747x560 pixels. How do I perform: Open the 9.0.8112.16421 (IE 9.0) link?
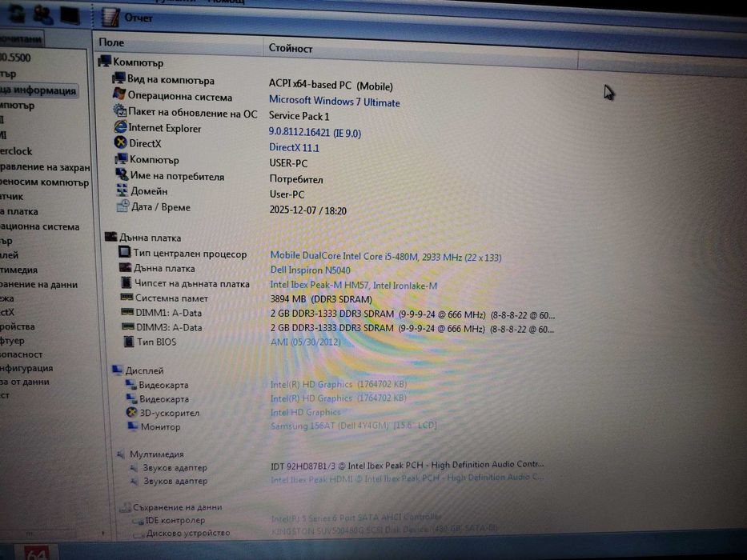[315, 132]
